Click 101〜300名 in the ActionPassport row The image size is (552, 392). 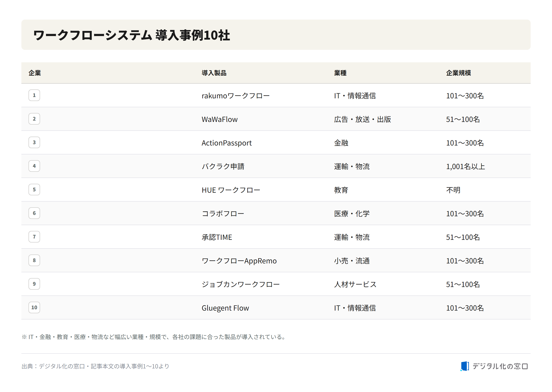click(465, 143)
